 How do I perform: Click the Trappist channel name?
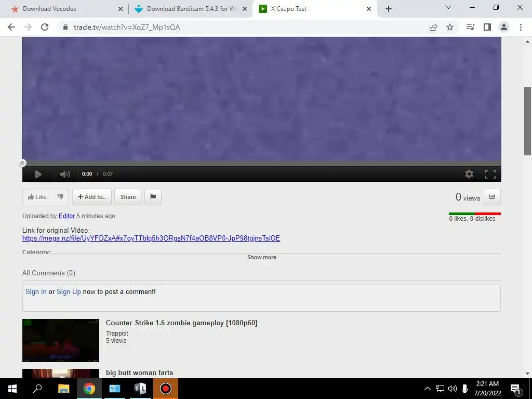[117, 334]
